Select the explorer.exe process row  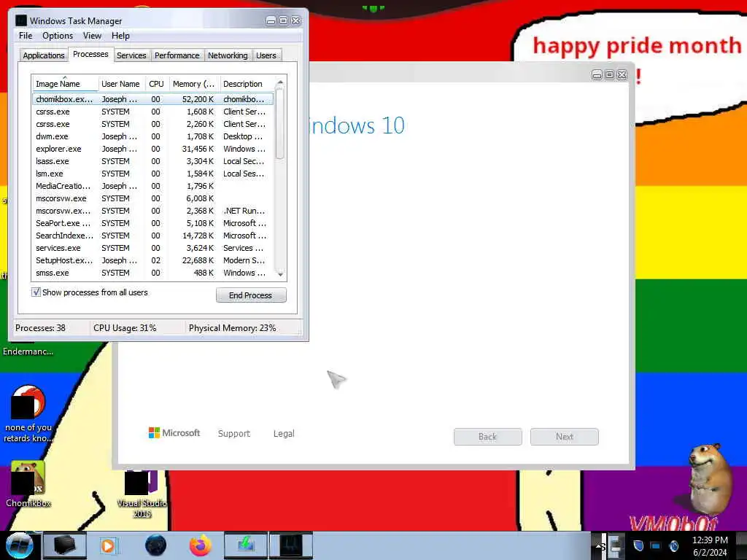[x=153, y=149]
